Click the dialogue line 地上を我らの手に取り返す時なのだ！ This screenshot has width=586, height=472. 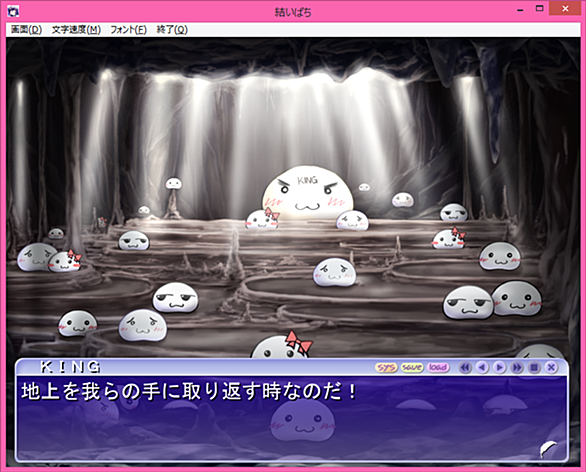189,392
